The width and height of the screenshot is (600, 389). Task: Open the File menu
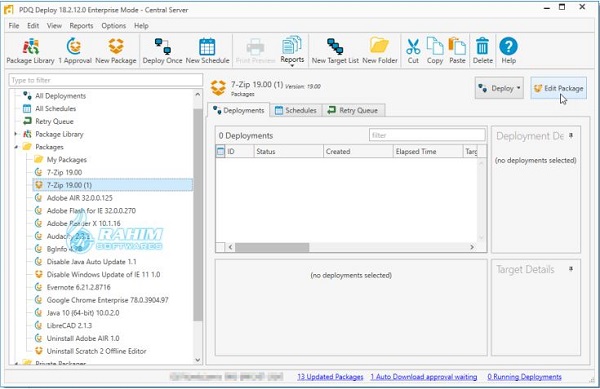pos(14,26)
